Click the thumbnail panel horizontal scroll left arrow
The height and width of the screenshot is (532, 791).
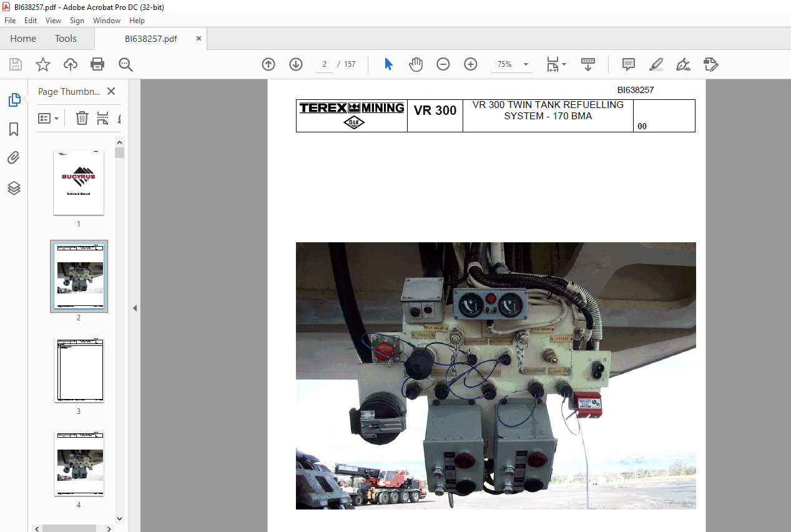[x=38, y=528]
